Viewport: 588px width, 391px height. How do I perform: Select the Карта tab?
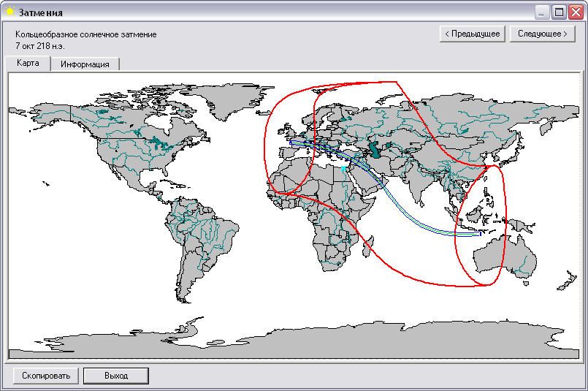(x=28, y=63)
